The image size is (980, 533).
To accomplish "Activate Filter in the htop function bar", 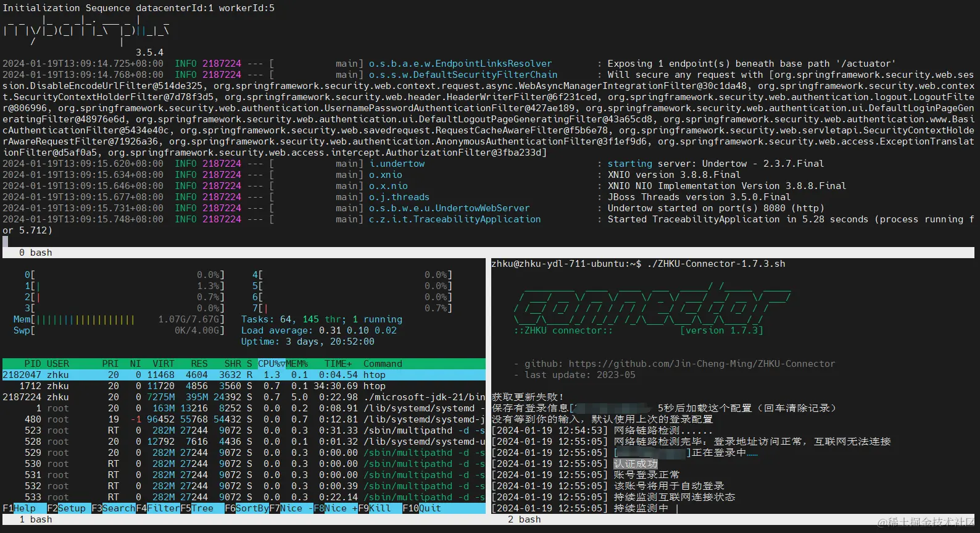I will 158,508.
